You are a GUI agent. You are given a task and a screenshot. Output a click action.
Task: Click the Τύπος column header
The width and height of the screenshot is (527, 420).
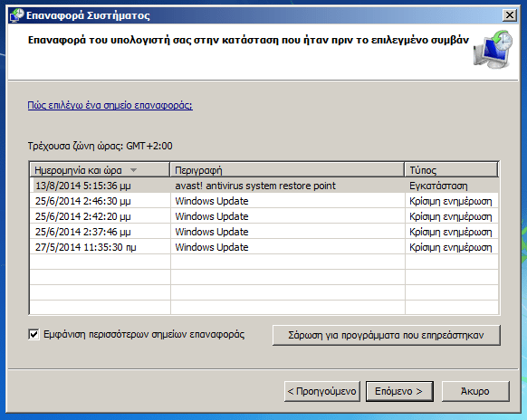point(451,170)
